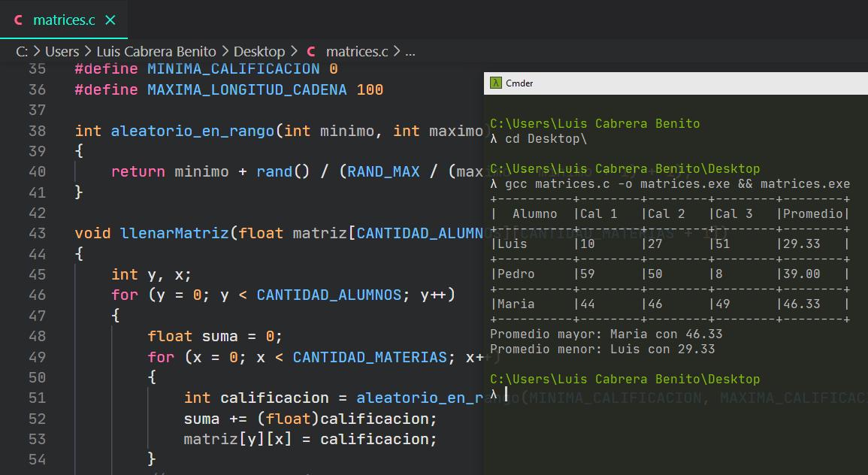Click the gcc matrices.c command line in Cmder
Image resolution: width=868 pixels, height=475 pixels.
point(677,184)
